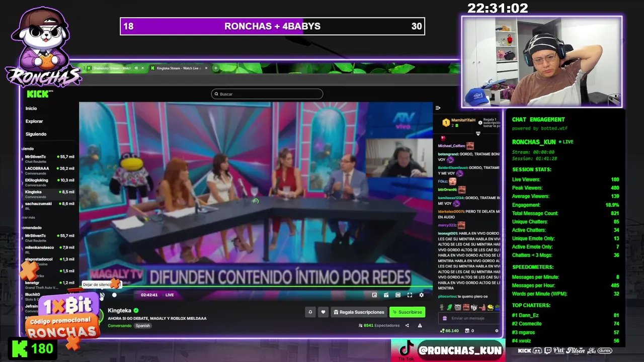Select Kingteka channel in sidebar
The image size is (644, 362).
(49, 194)
